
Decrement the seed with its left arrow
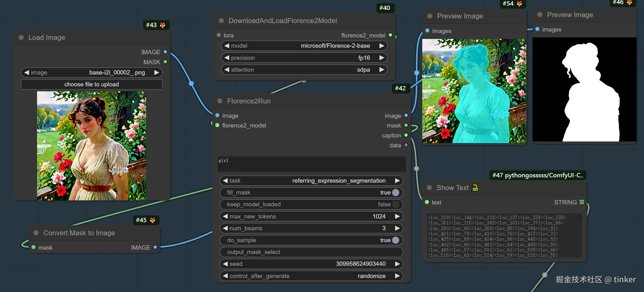point(225,264)
